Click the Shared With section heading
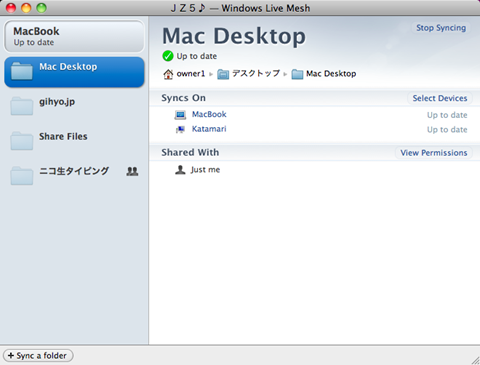This screenshot has height=365, width=480. click(190, 152)
